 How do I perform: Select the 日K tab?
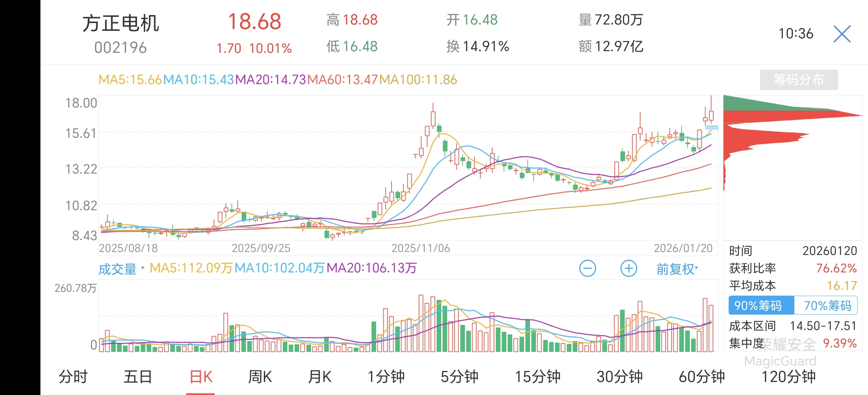pos(201,377)
